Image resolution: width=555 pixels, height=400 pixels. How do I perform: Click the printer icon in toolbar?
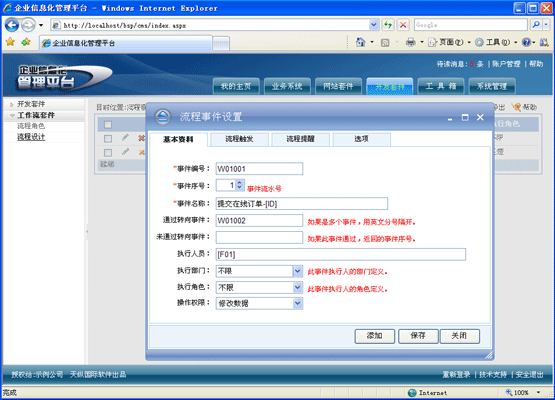coord(411,42)
